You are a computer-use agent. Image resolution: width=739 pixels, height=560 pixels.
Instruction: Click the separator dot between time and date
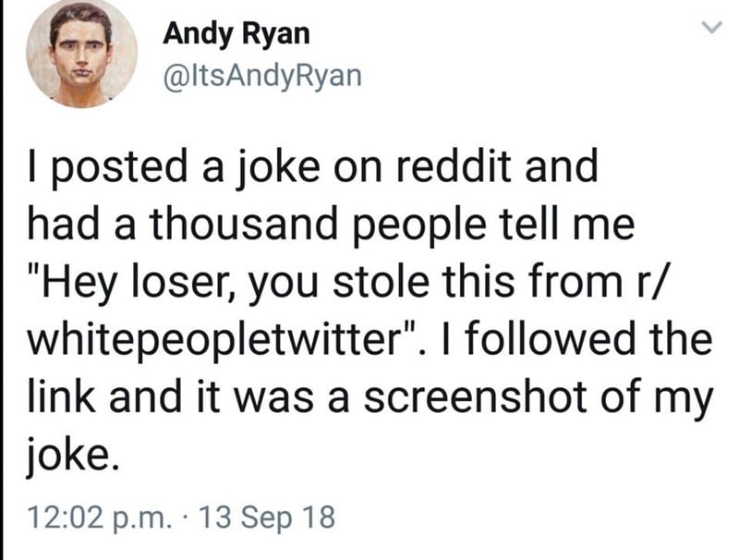(184, 517)
